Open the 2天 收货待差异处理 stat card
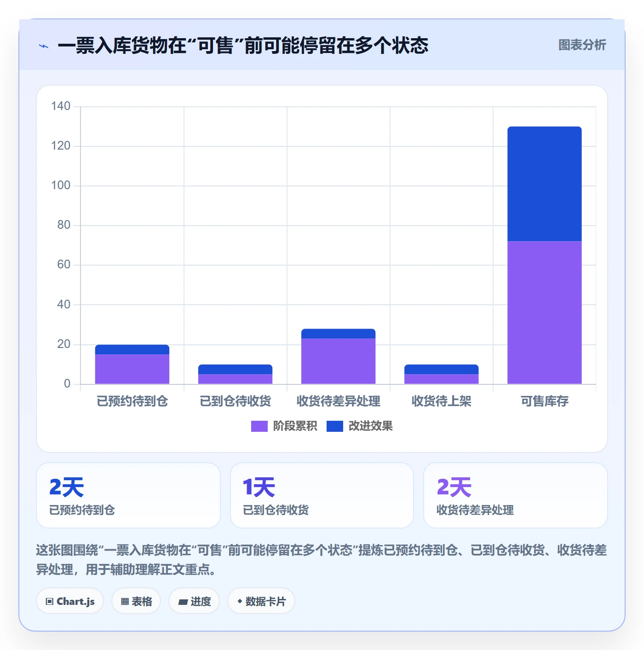This screenshot has height=650, width=644. (516, 495)
